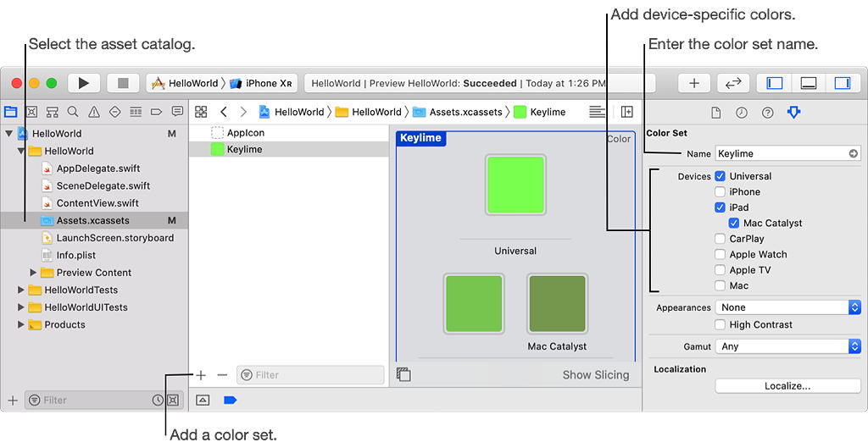Screen dimensions: 868x448
Task: Open the Symbol navigator
Action: click(52, 112)
